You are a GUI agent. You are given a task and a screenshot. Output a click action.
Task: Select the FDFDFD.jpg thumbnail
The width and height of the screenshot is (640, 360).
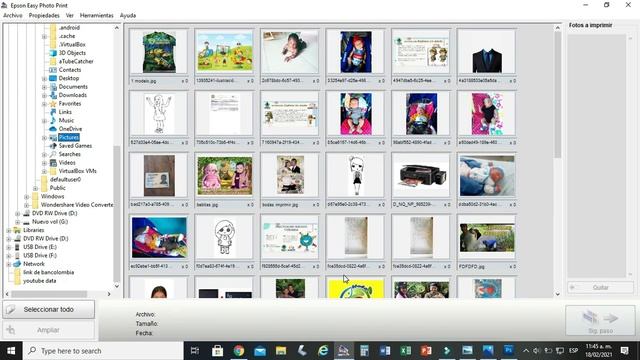pyautogui.click(x=487, y=238)
